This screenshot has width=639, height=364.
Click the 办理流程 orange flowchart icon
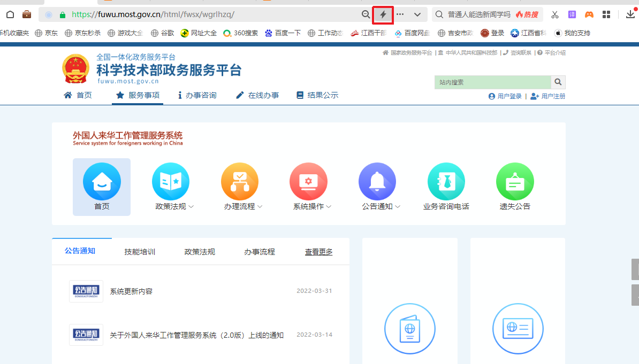239,182
